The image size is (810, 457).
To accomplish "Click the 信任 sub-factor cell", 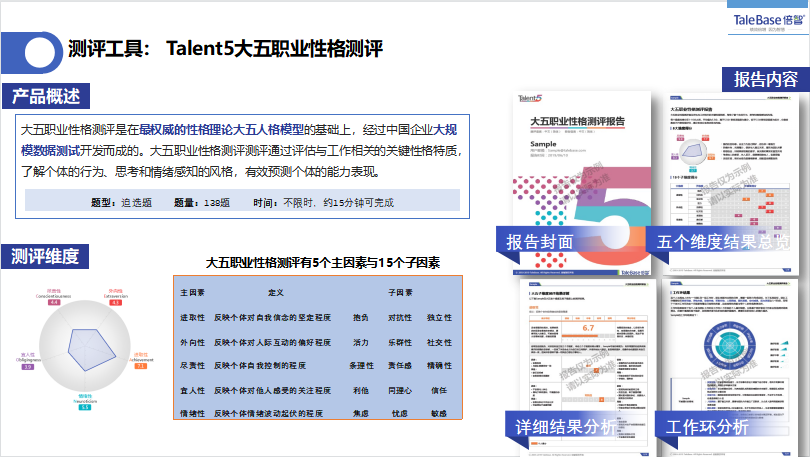I will tap(439, 390).
